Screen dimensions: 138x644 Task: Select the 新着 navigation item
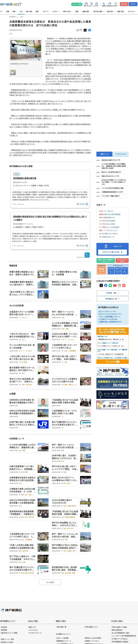8,11
